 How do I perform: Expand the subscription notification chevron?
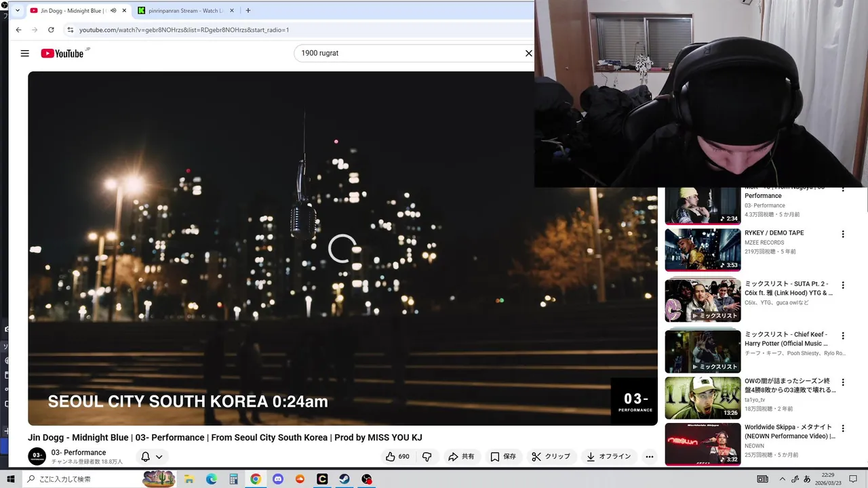(159, 457)
